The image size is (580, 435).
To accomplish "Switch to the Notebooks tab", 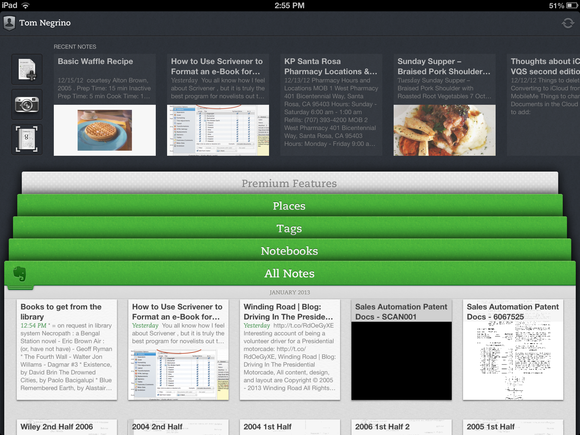I will 290,251.
